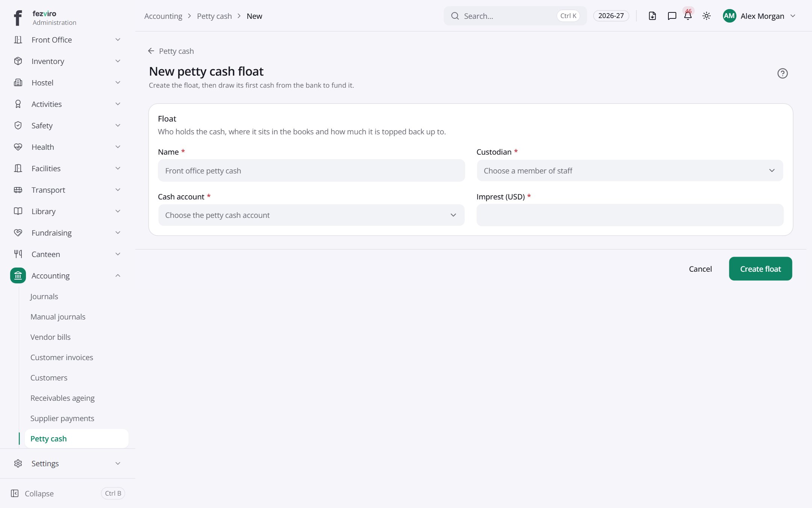Click the fezviro logo icon
Screen dimensions: 812x508
[18, 17]
